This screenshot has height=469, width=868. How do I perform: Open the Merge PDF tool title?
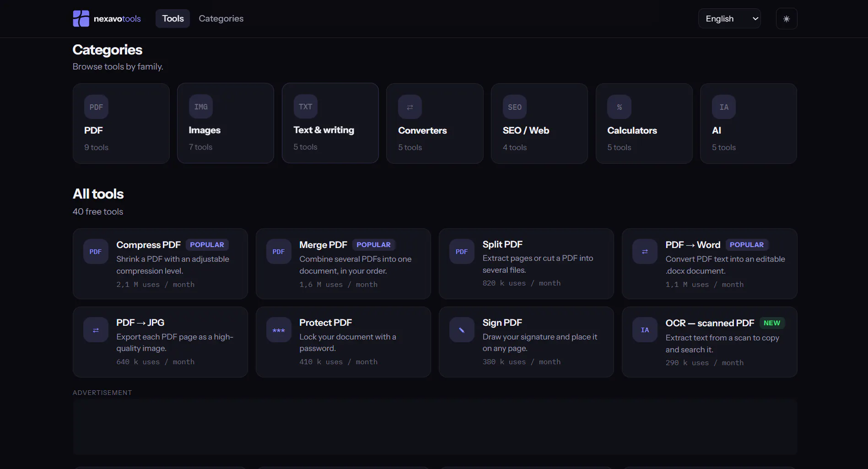[x=323, y=245]
